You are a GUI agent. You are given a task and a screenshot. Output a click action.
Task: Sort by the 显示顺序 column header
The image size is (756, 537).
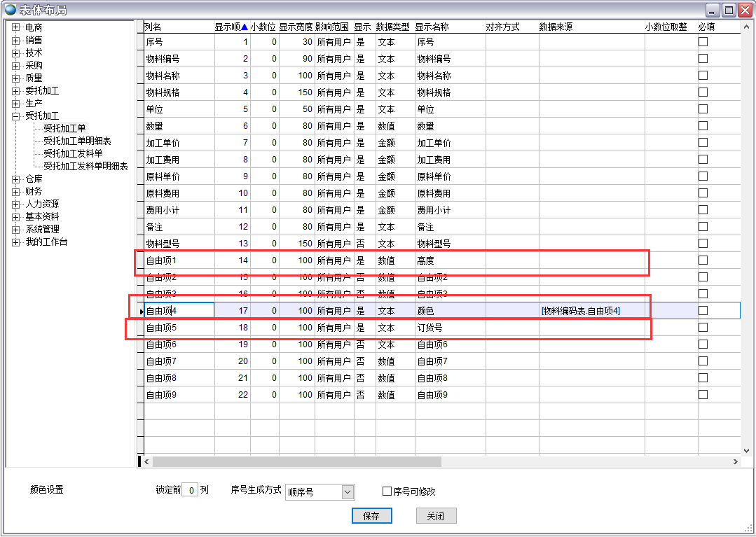click(231, 27)
